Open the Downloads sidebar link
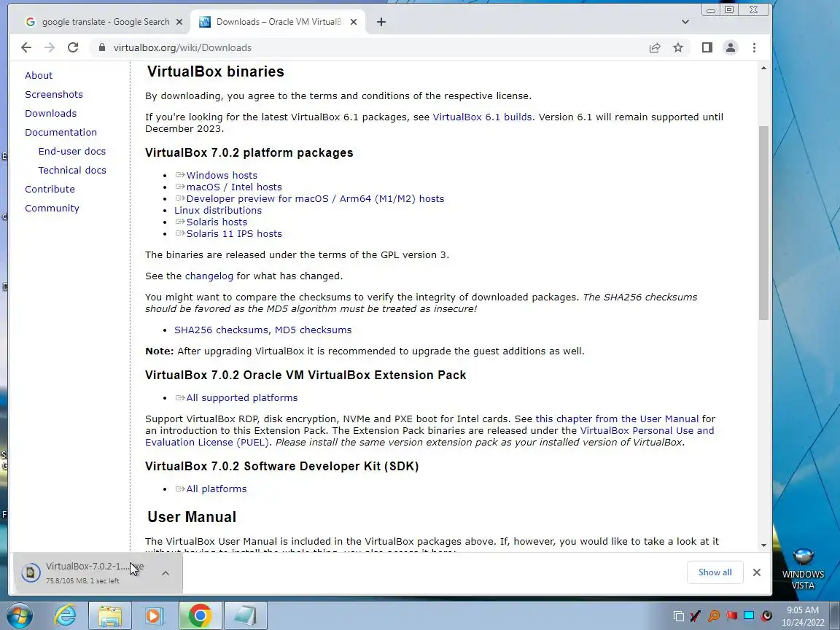This screenshot has width=840, height=630. pyautogui.click(x=50, y=114)
